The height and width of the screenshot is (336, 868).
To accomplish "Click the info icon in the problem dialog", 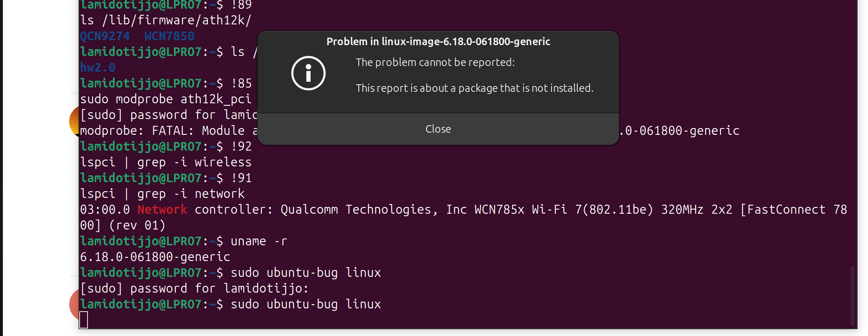I will 308,73.
